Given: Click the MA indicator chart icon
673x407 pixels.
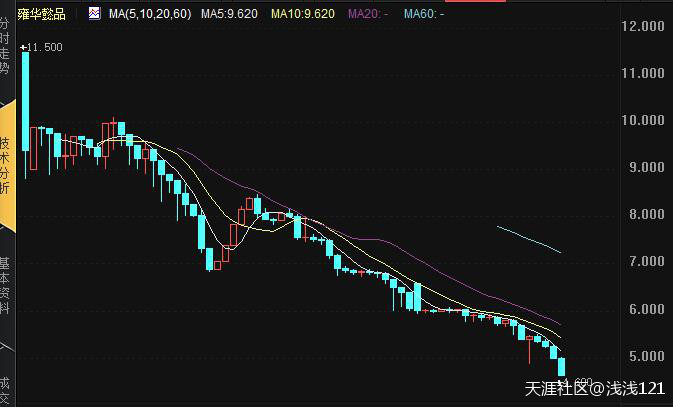Looking at the screenshot, I should 94,14.
